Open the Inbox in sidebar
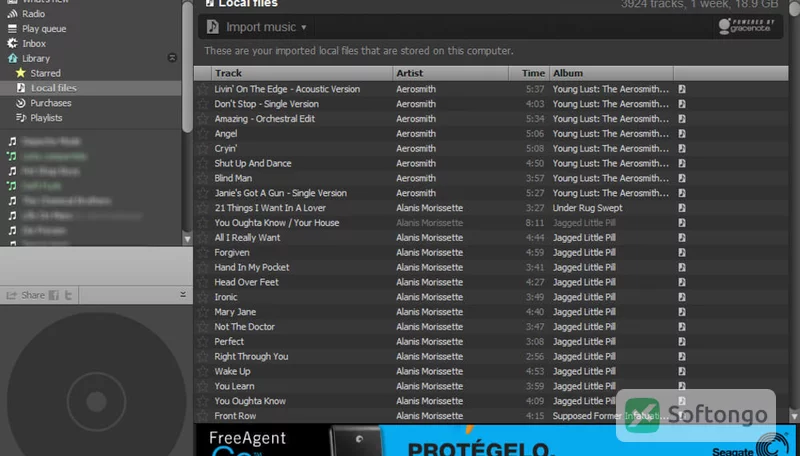800x456 pixels. [34, 43]
